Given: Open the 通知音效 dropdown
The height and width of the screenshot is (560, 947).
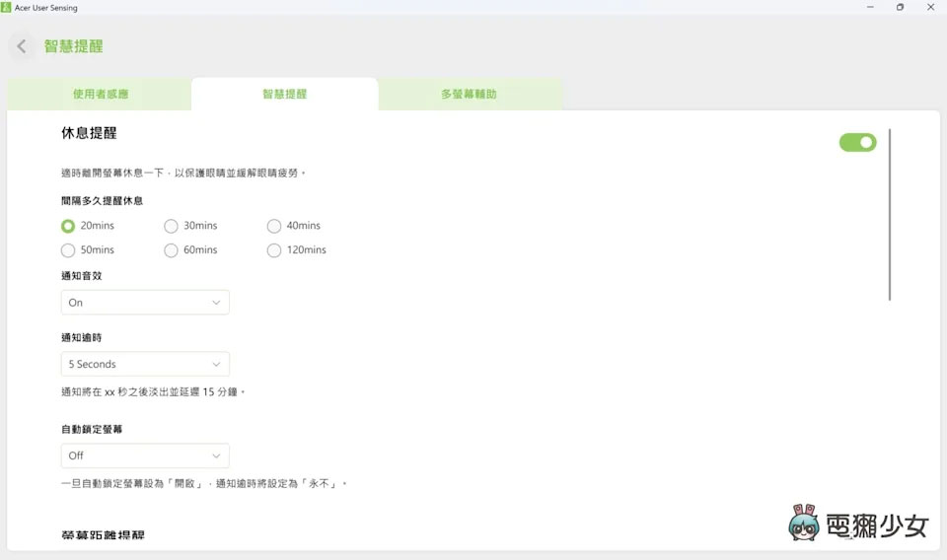Looking at the screenshot, I should pos(145,303).
